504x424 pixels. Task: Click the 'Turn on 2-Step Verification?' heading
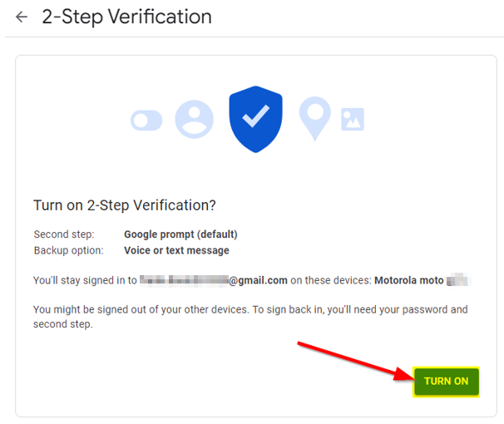pyautogui.click(x=125, y=205)
